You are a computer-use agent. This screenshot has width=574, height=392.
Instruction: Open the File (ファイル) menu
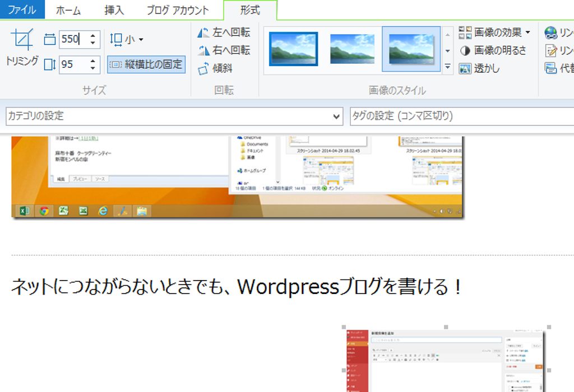click(22, 10)
